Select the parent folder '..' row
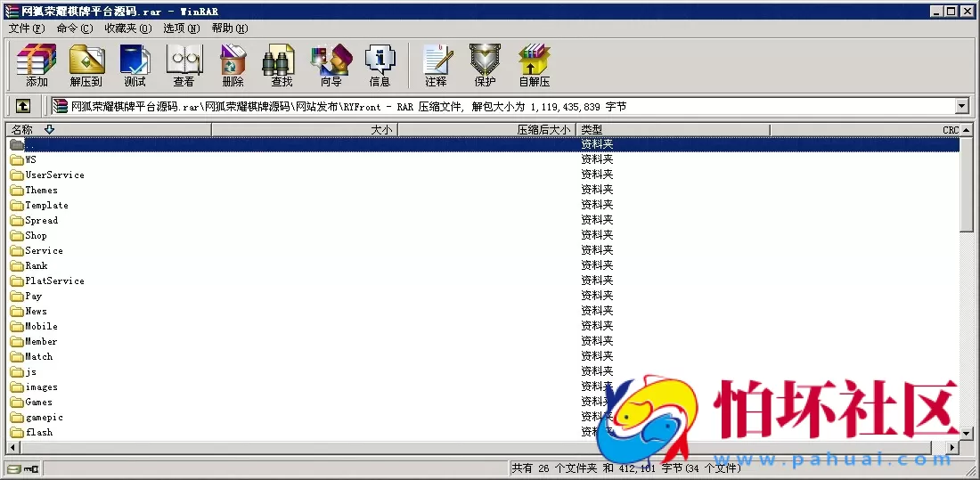 coord(485,144)
